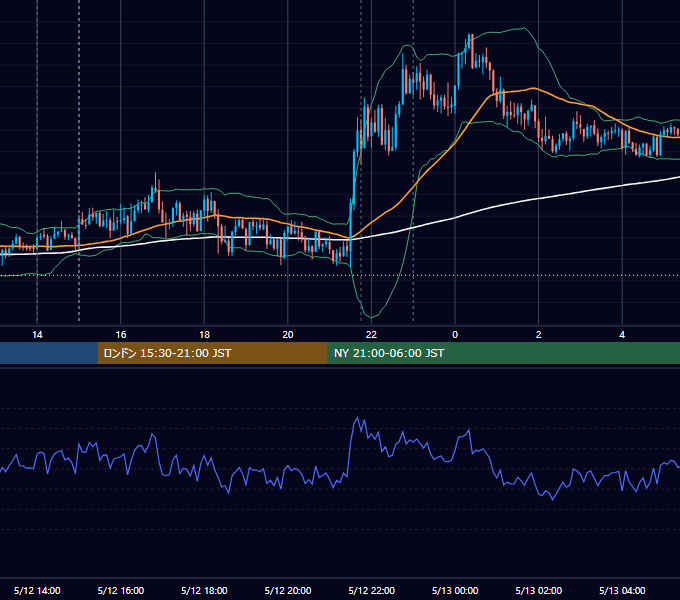Click the 4 hour label on price chart axis
Image resolution: width=680 pixels, height=600 pixels.
click(x=622, y=335)
